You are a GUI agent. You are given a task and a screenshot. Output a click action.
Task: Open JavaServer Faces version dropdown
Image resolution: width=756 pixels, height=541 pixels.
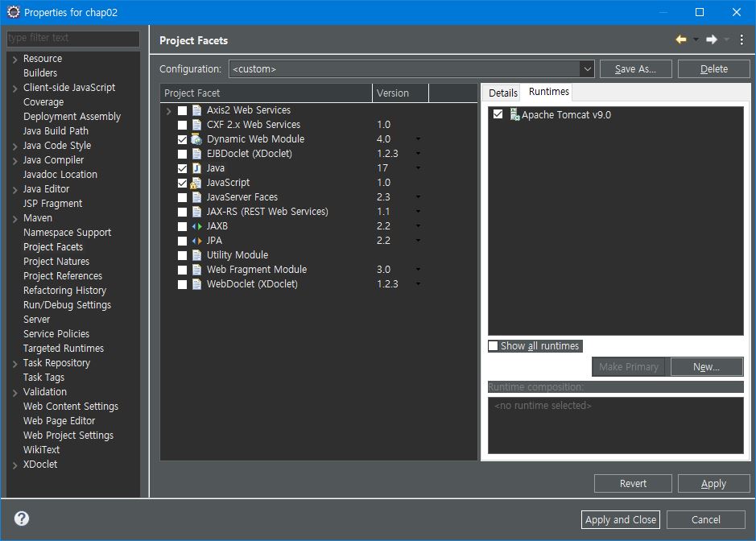pyautogui.click(x=418, y=196)
